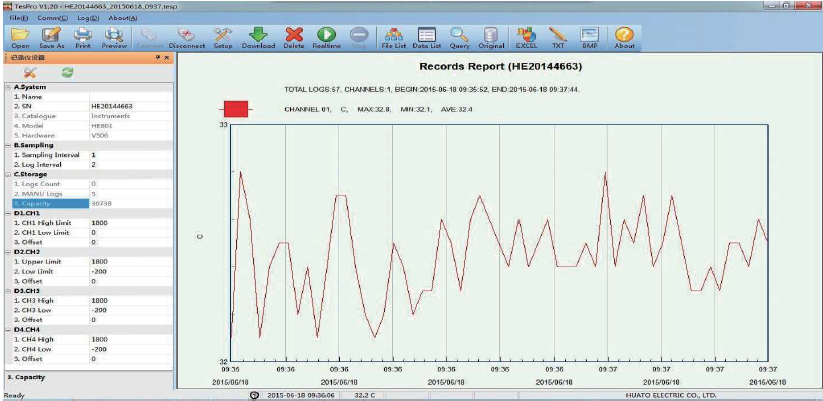The width and height of the screenshot is (823, 401).
Task: Click the green refresh icon in side panel
Action: click(67, 73)
